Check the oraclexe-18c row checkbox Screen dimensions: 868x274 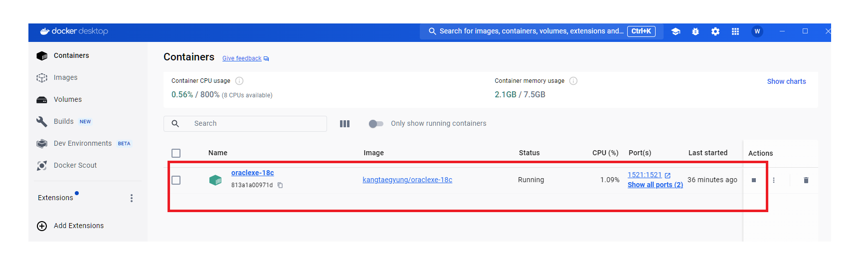point(176,180)
